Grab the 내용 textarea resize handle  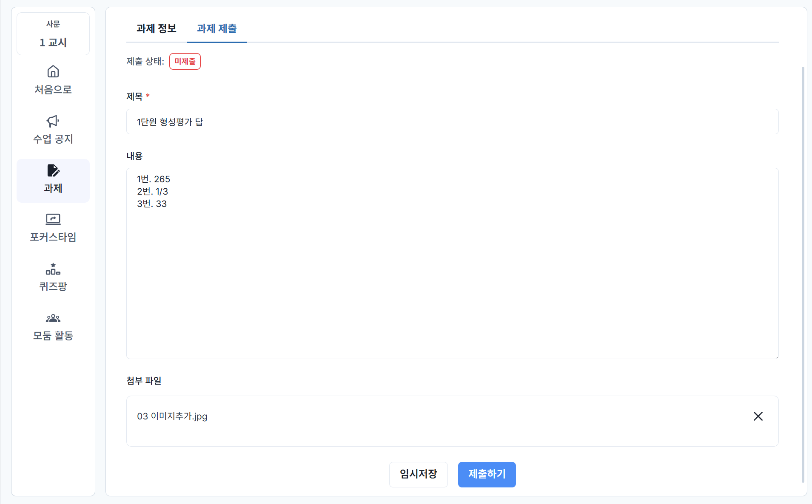click(x=776, y=357)
